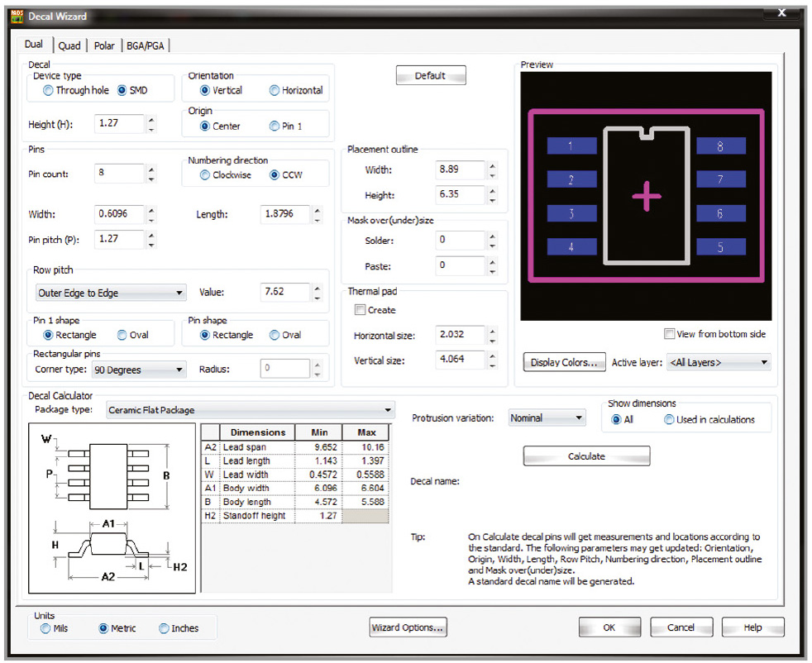Increase Pin count using up arrow
The image size is (812, 663).
[150, 169]
